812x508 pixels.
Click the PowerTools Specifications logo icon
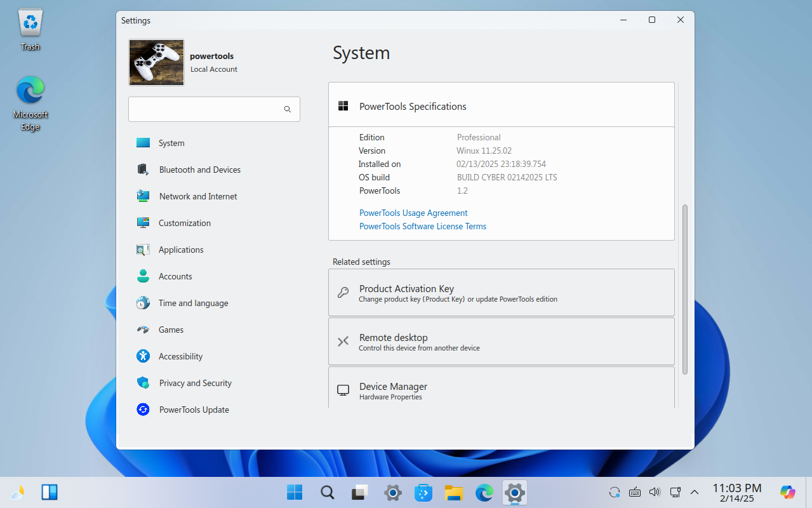coord(343,106)
